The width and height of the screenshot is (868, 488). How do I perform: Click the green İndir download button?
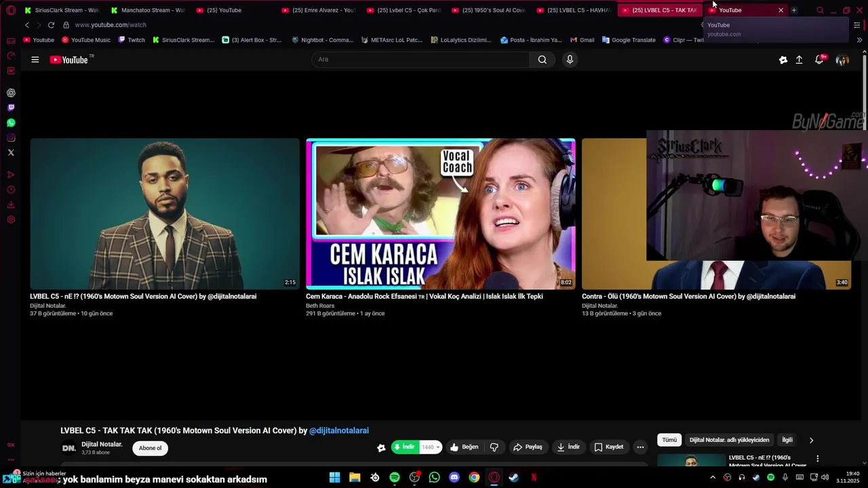pyautogui.click(x=406, y=447)
